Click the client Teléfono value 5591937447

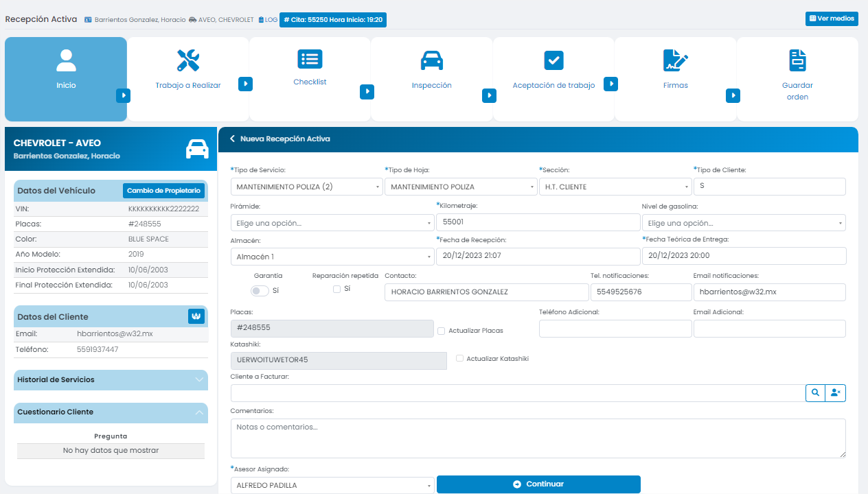(98, 349)
